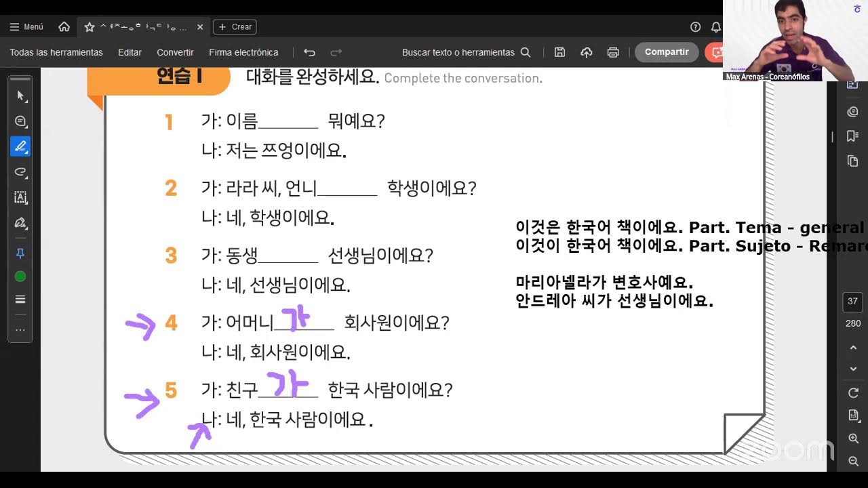Open the page thumbnails copy icon
Screen dimensions: 868x488
click(853, 161)
